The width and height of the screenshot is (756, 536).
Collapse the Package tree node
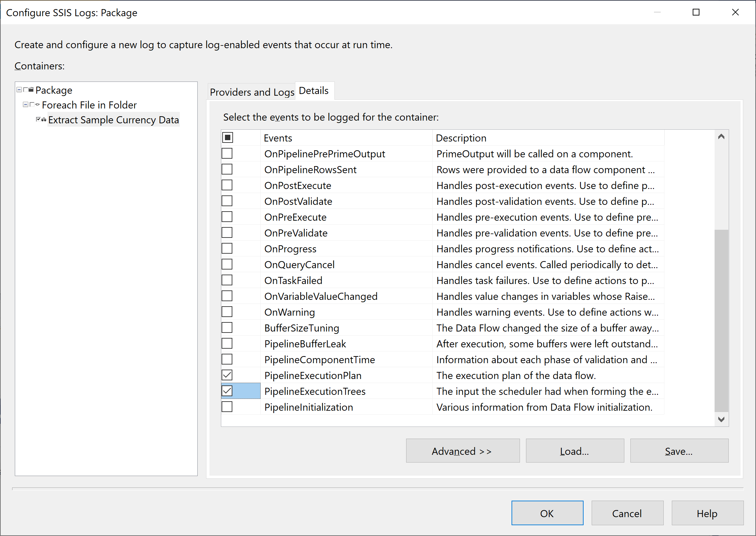click(19, 90)
